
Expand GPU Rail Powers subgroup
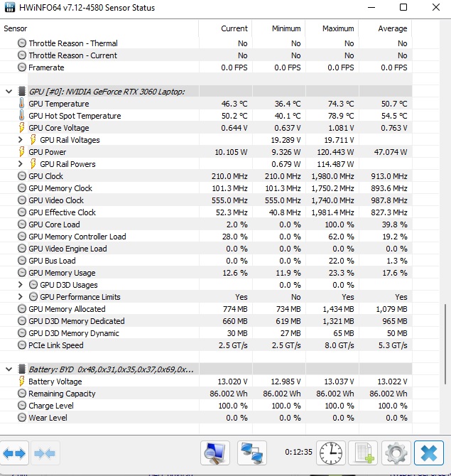21,164
